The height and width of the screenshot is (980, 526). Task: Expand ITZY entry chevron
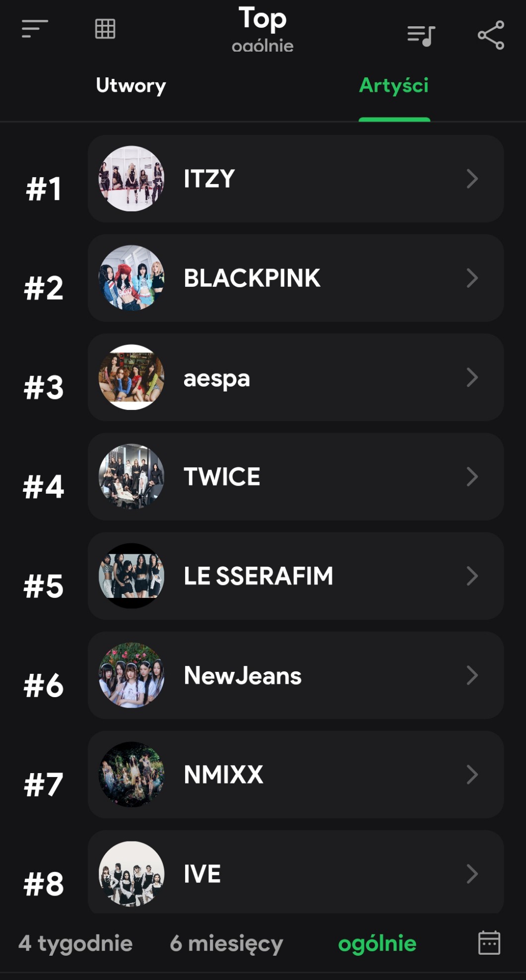click(x=472, y=179)
